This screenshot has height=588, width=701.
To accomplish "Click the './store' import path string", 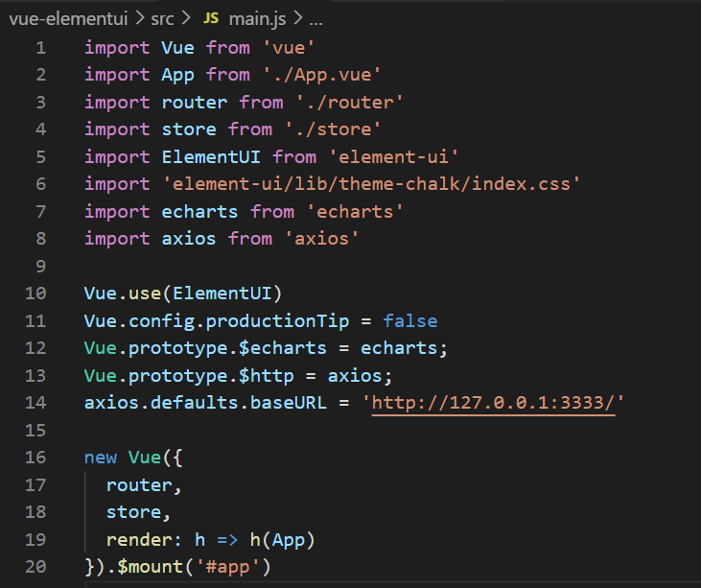I will tap(333, 129).
